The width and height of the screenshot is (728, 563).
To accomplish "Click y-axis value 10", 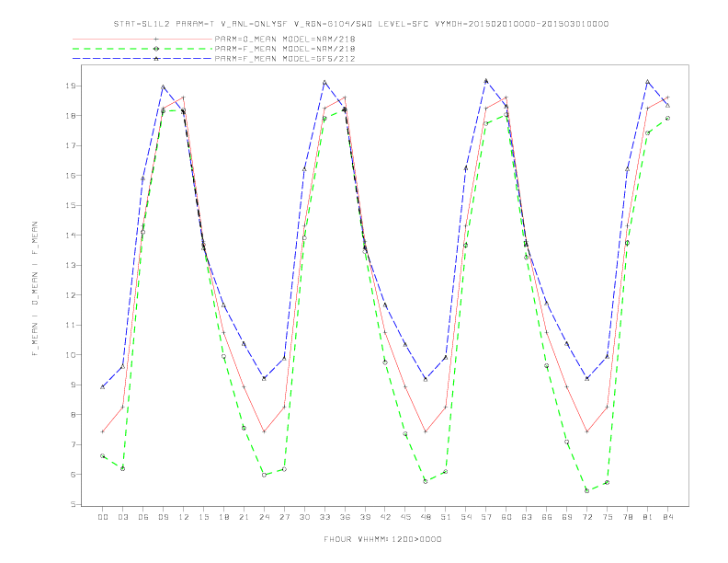I will (x=71, y=355).
